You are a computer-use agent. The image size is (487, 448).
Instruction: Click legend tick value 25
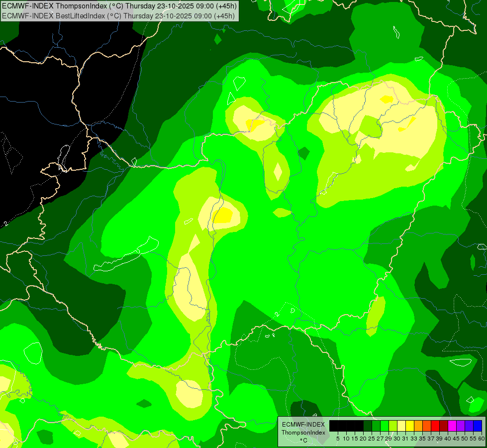coord(372,439)
